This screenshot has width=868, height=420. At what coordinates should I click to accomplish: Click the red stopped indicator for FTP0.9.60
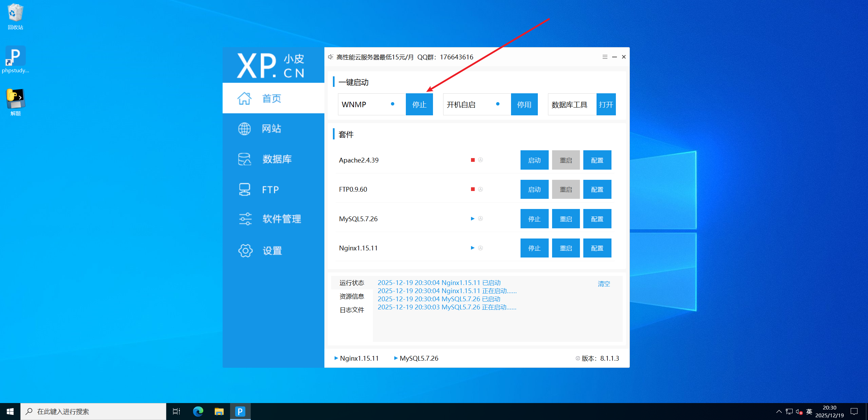(x=473, y=189)
